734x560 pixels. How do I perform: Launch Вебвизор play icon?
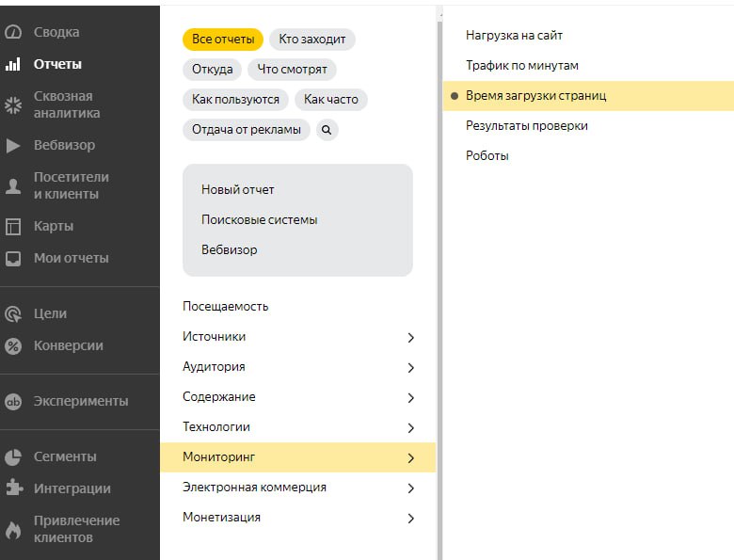pyautogui.click(x=13, y=146)
